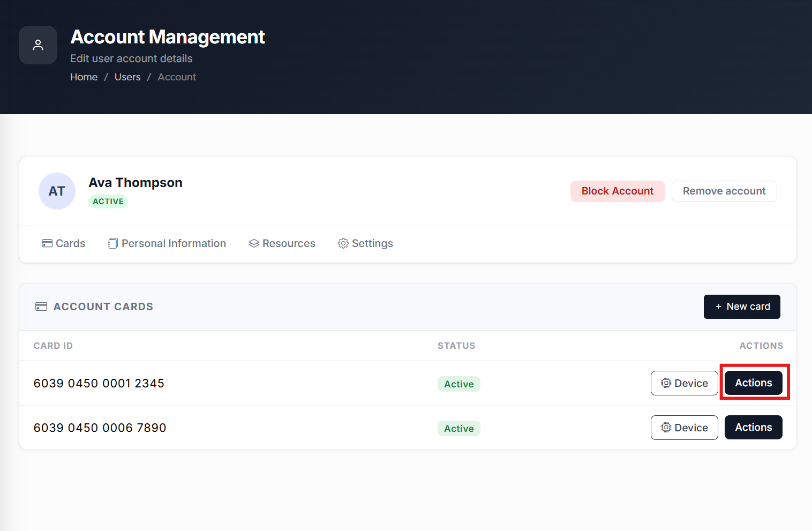Click the Remove account button
The width and height of the screenshot is (812, 531).
(x=724, y=191)
